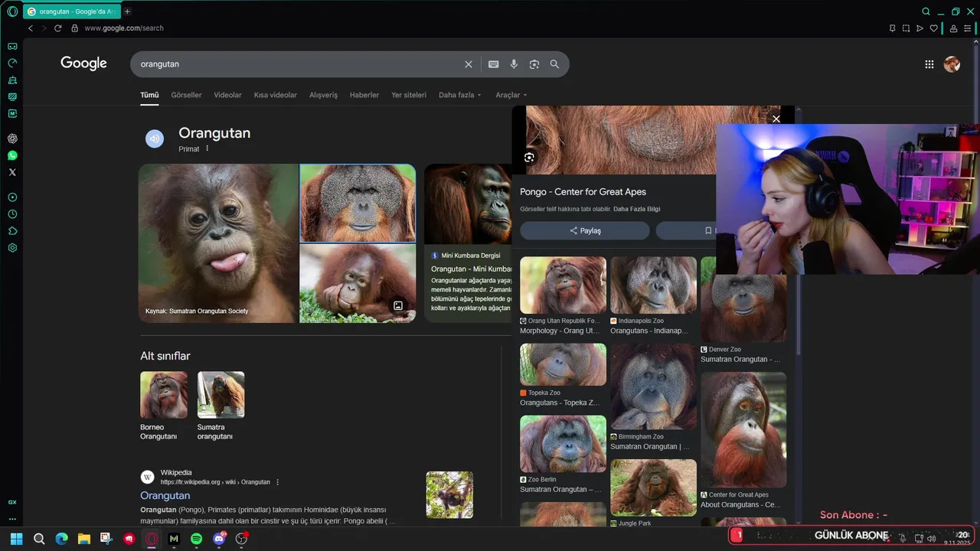Open Birmingham Zoo Sumatran Orangutan image
The image size is (980, 551).
click(653, 386)
